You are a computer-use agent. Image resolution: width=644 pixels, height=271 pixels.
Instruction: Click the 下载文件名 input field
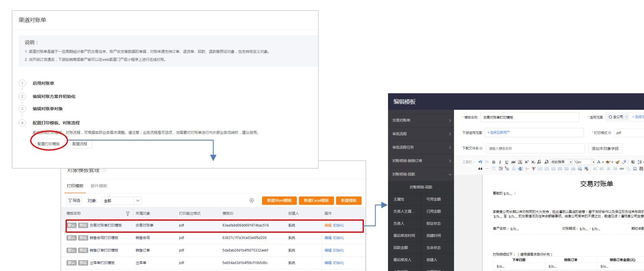click(x=535, y=148)
